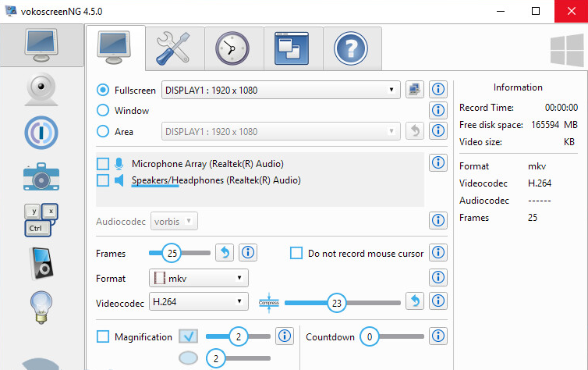Adjust the quality slider handle at 23

337,303
